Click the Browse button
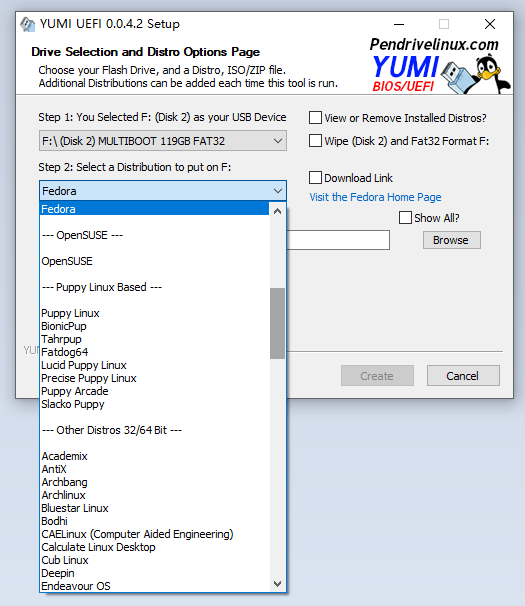The height and width of the screenshot is (606, 525). pos(452,240)
